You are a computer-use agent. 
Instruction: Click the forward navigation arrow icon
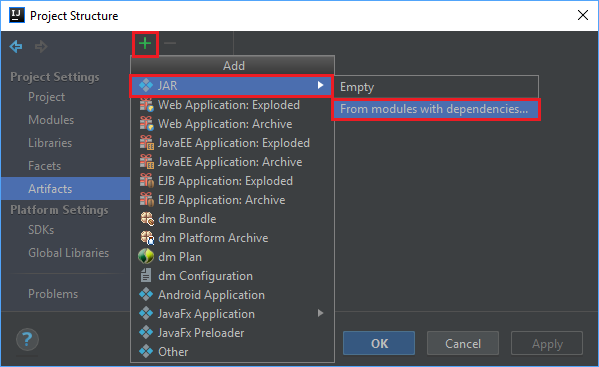[x=41, y=47]
